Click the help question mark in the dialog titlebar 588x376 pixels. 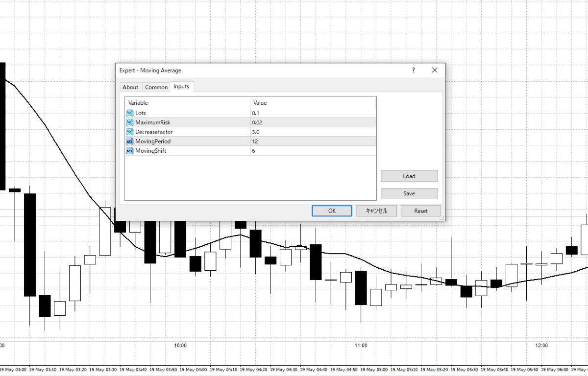pos(413,70)
